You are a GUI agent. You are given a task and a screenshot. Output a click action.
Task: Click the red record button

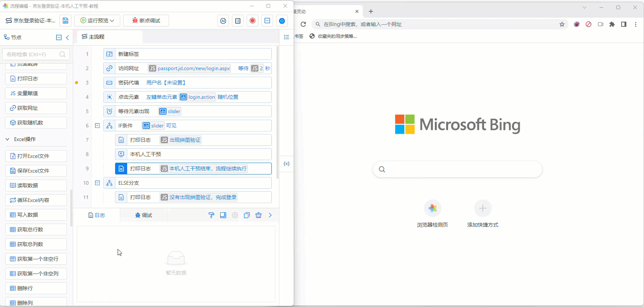point(253,21)
